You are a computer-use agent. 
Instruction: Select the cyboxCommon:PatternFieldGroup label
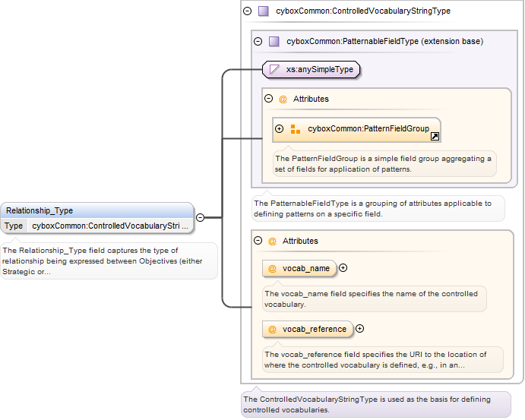(x=368, y=128)
